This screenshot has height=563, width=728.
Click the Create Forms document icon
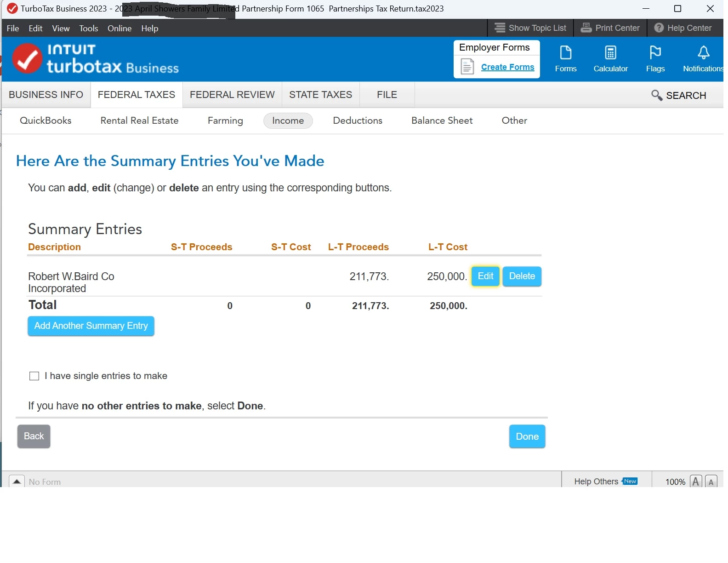click(x=467, y=67)
